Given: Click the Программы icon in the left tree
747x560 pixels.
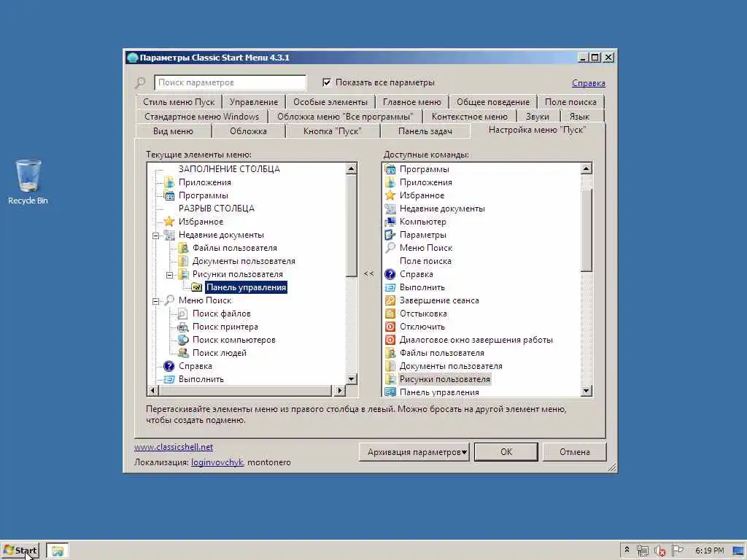Looking at the screenshot, I should [169, 195].
